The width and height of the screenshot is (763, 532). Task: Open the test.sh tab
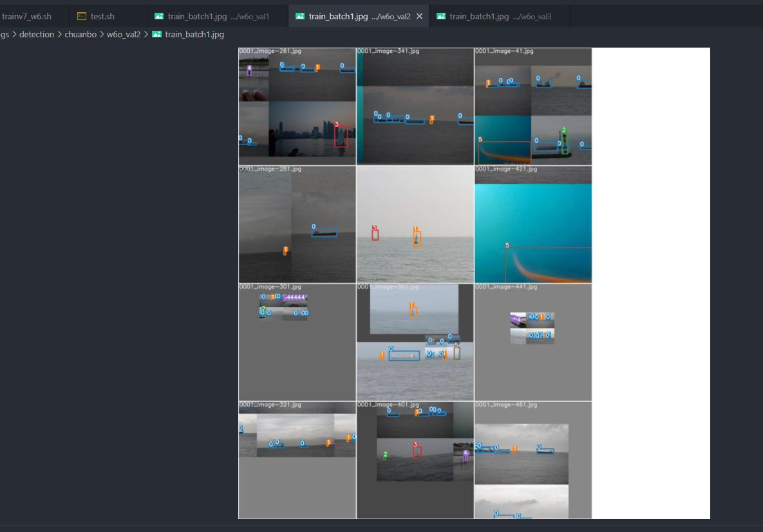coord(108,16)
